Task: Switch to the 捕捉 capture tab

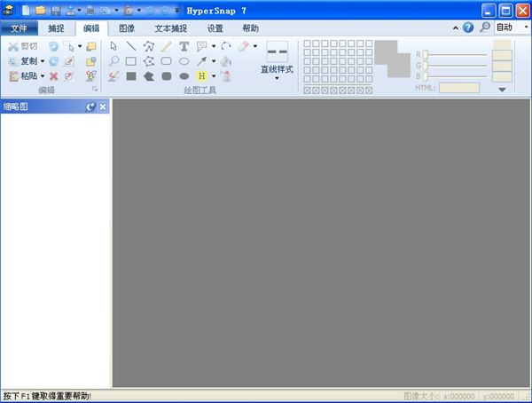Action: click(57, 28)
